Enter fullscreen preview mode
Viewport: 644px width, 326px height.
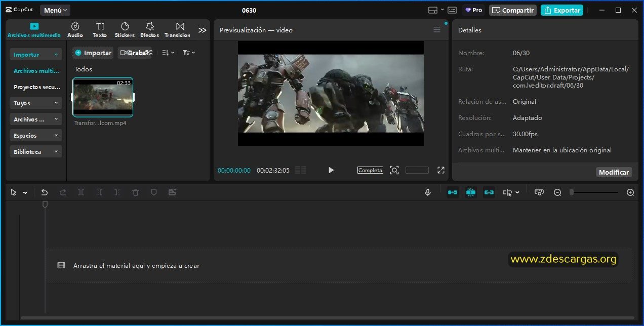click(441, 170)
